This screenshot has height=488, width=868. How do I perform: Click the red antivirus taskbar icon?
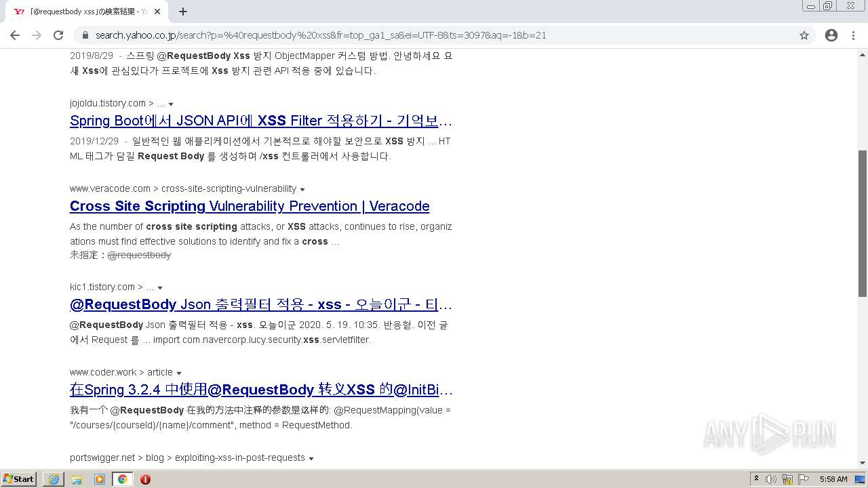(145, 479)
